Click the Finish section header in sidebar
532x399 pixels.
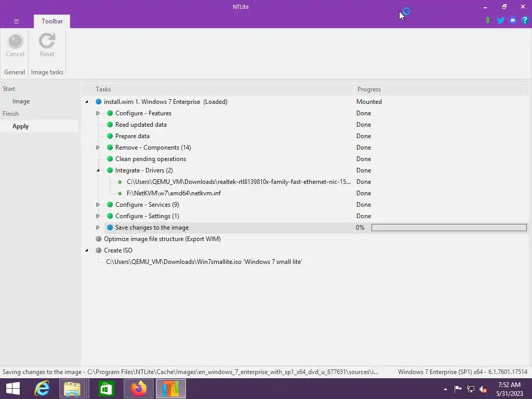[x=10, y=114]
